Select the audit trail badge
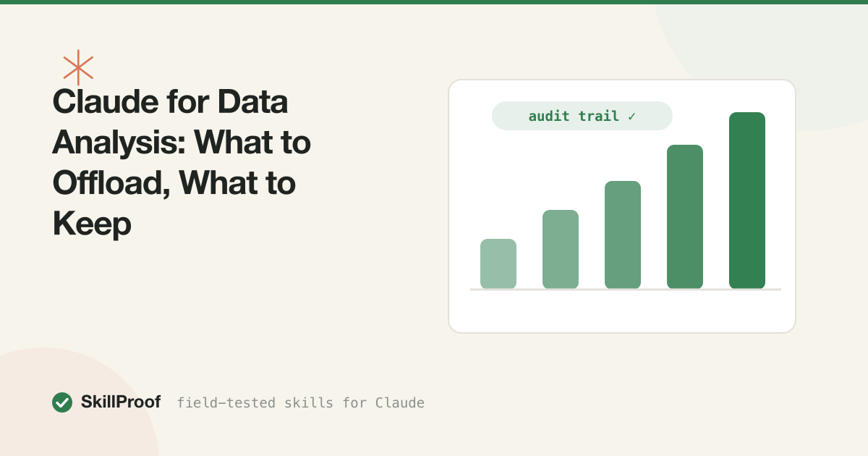The image size is (868, 456). point(582,116)
